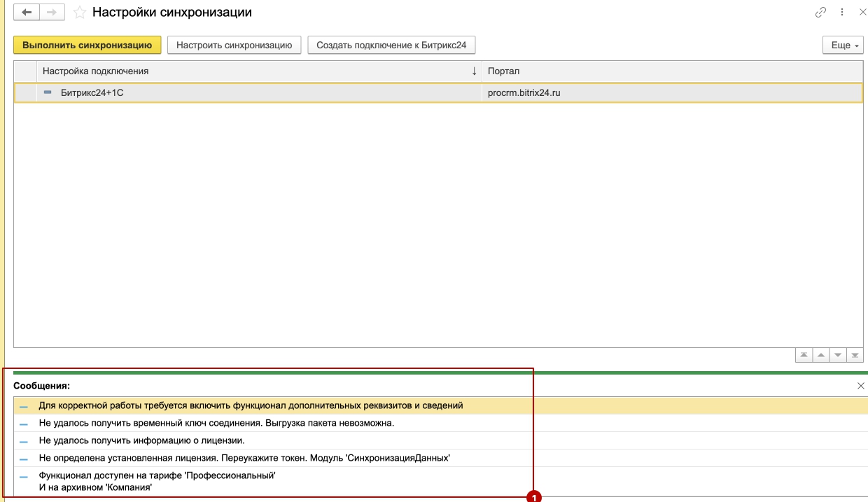
Task: Jump to first row in list
Action: tap(804, 356)
